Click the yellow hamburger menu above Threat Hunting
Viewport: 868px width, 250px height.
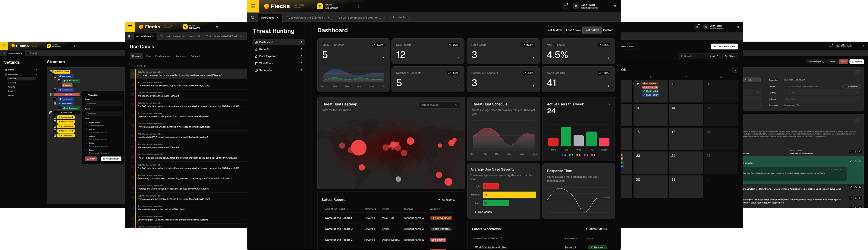(253, 6)
